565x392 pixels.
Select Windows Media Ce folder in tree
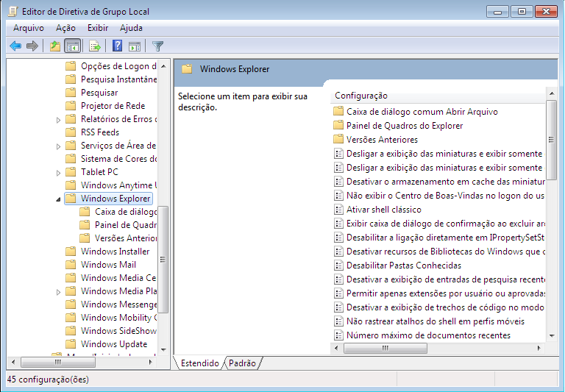click(111, 278)
